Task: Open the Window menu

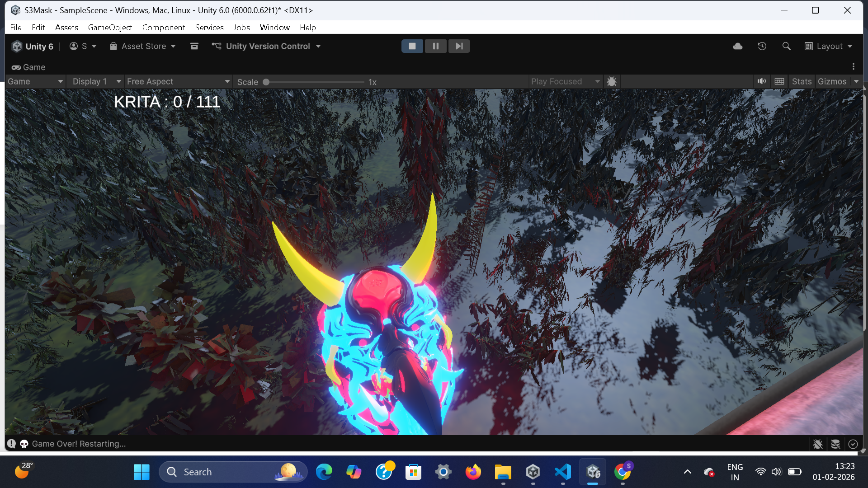Action: click(274, 28)
